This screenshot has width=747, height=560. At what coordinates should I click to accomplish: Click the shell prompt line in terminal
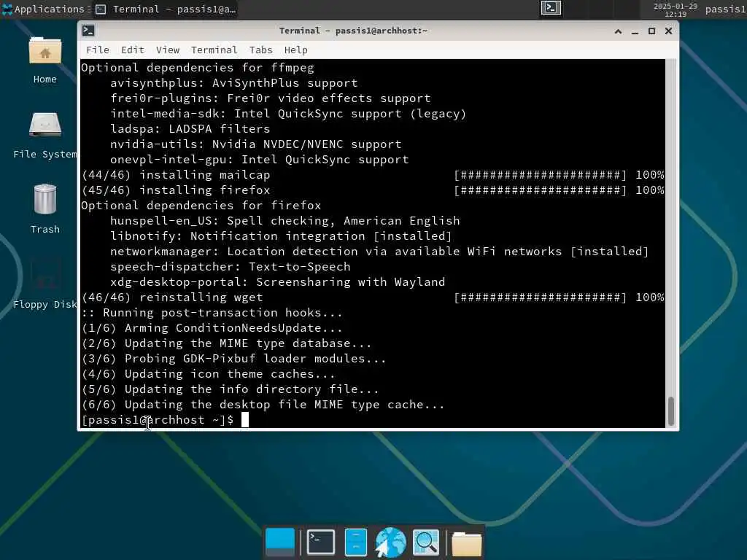coord(165,420)
